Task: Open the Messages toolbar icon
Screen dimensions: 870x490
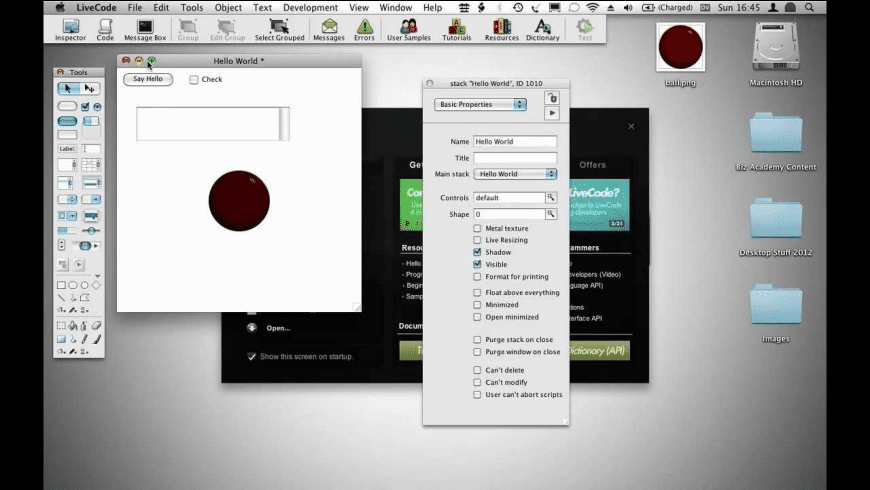Action: 329,30
